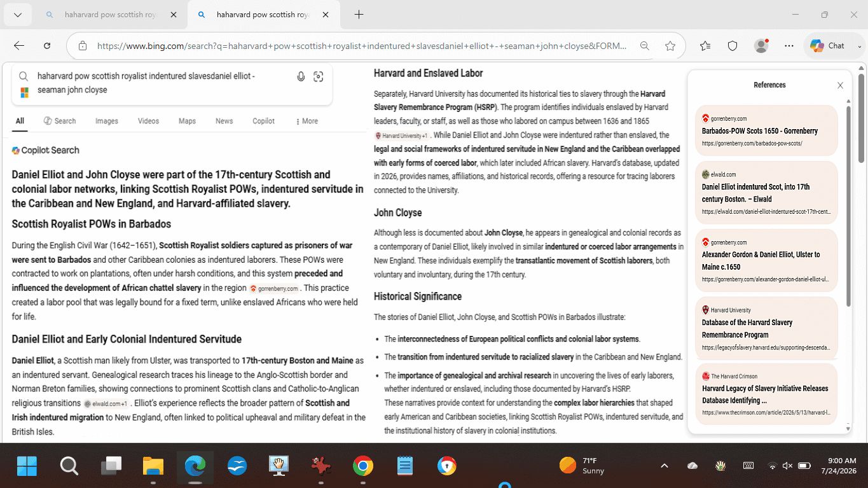
Task: Open zoom magnifier icon in address bar
Action: tap(645, 46)
